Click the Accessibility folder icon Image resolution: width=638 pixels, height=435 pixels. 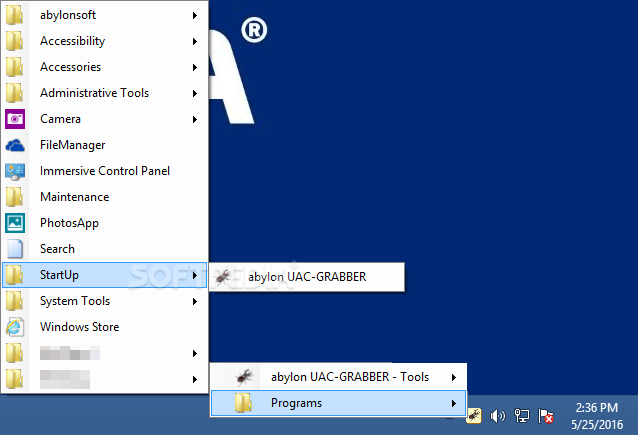[14, 41]
